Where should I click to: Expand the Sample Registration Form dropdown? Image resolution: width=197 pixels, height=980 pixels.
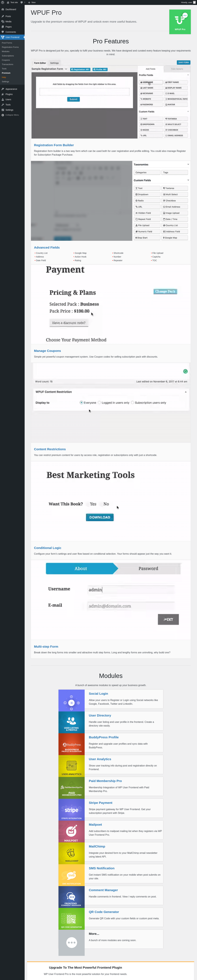pyautogui.click(x=66, y=69)
